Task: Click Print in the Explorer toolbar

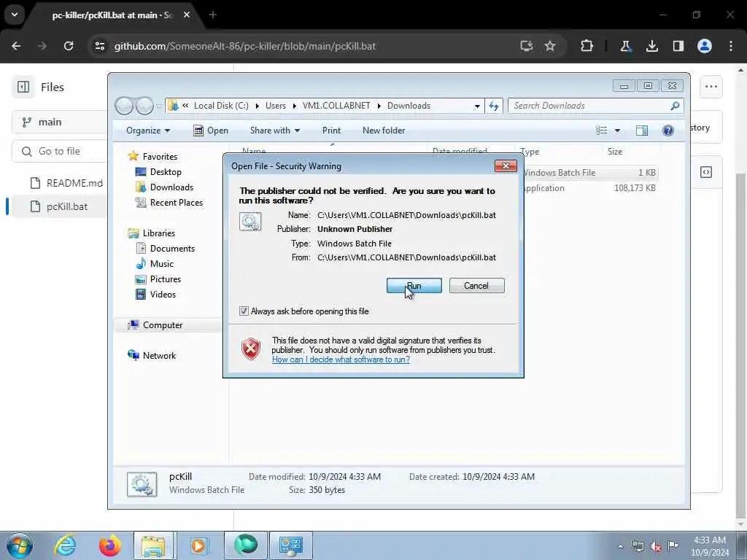Action: click(x=331, y=131)
